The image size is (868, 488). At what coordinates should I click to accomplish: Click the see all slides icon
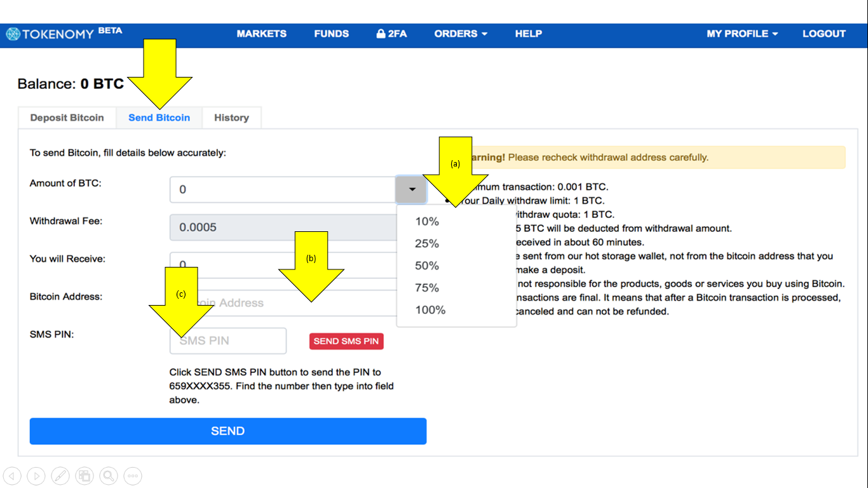click(85, 475)
